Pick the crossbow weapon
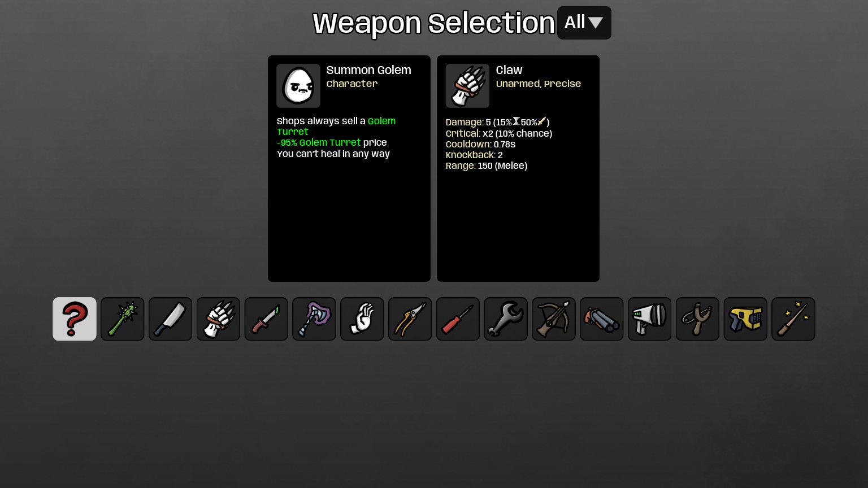 (x=554, y=319)
